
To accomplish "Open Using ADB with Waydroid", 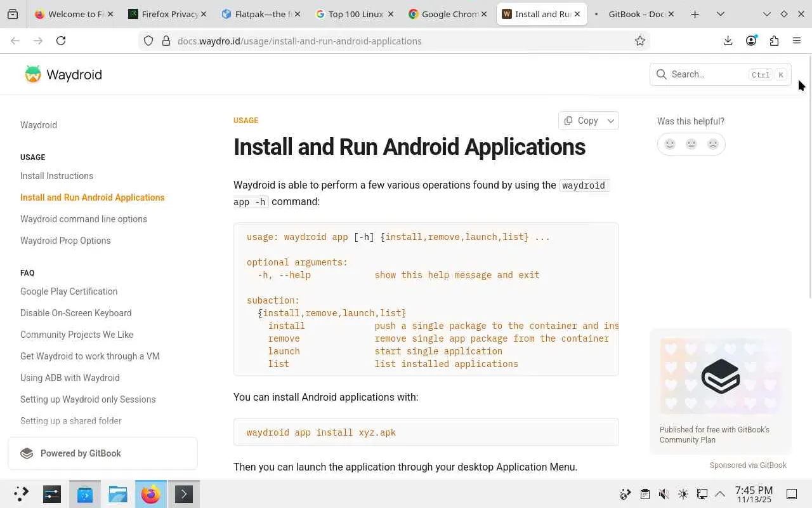I will tap(70, 378).
